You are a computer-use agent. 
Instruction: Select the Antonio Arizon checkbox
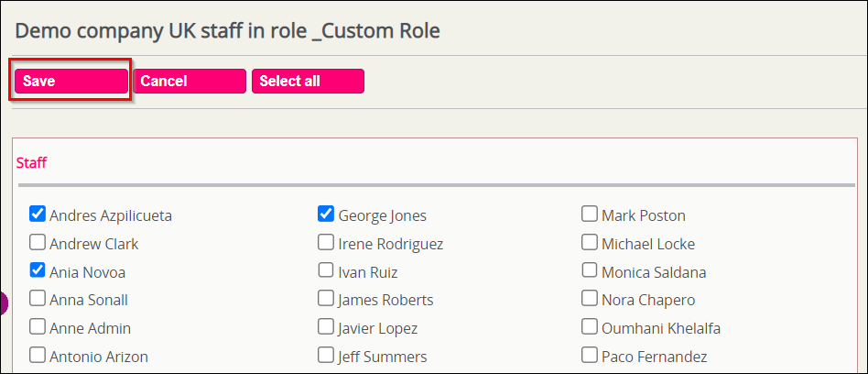(x=38, y=355)
